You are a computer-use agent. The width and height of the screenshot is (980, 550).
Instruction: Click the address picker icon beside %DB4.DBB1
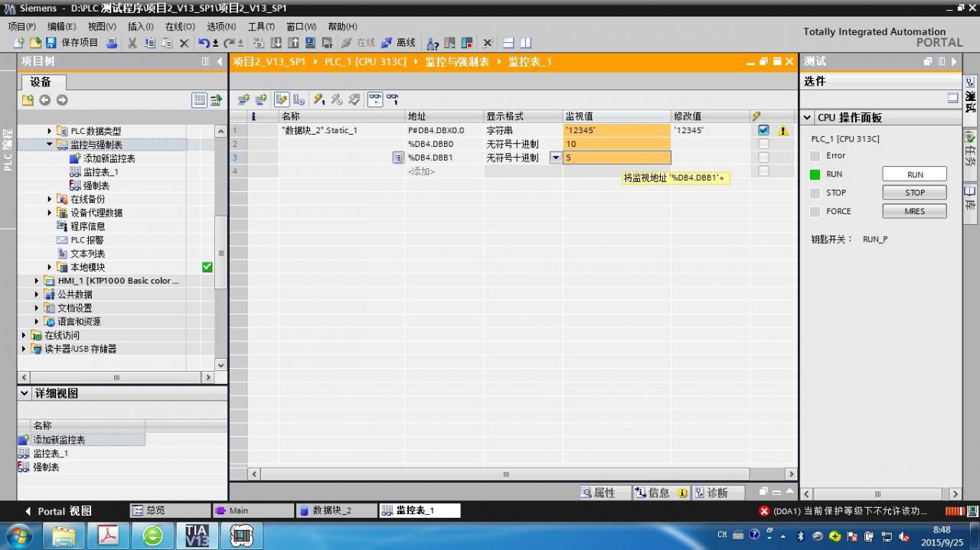coord(398,158)
